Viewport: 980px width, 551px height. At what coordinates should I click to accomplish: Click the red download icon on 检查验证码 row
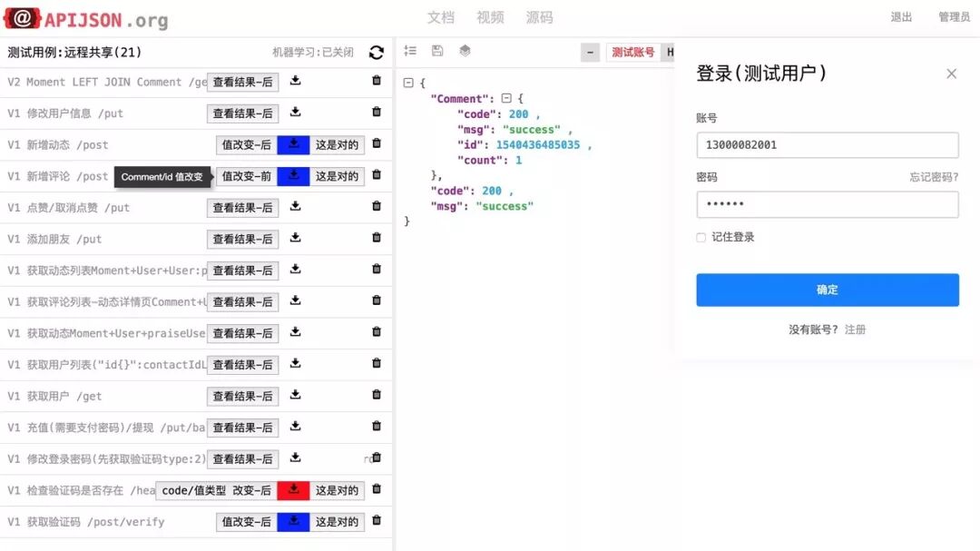point(292,489)
